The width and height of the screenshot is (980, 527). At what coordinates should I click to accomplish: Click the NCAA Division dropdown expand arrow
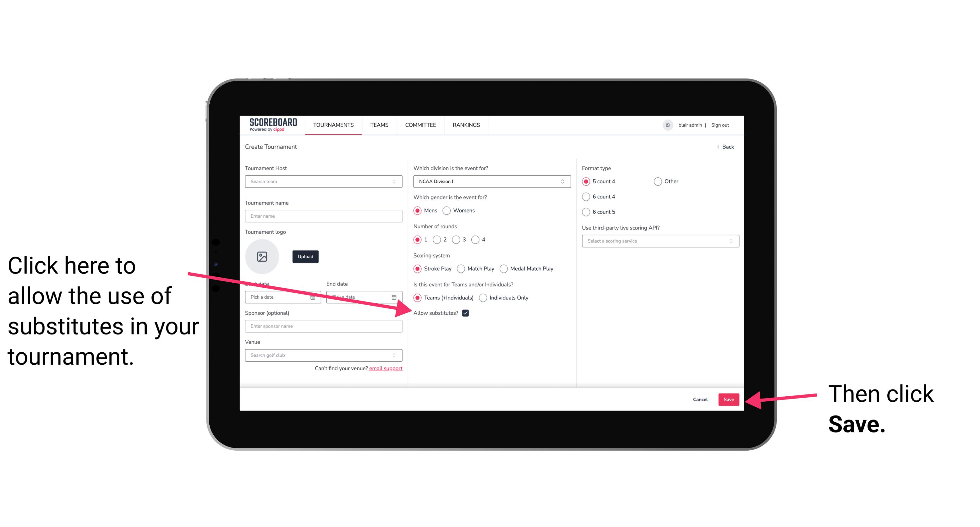click(564, 181)
